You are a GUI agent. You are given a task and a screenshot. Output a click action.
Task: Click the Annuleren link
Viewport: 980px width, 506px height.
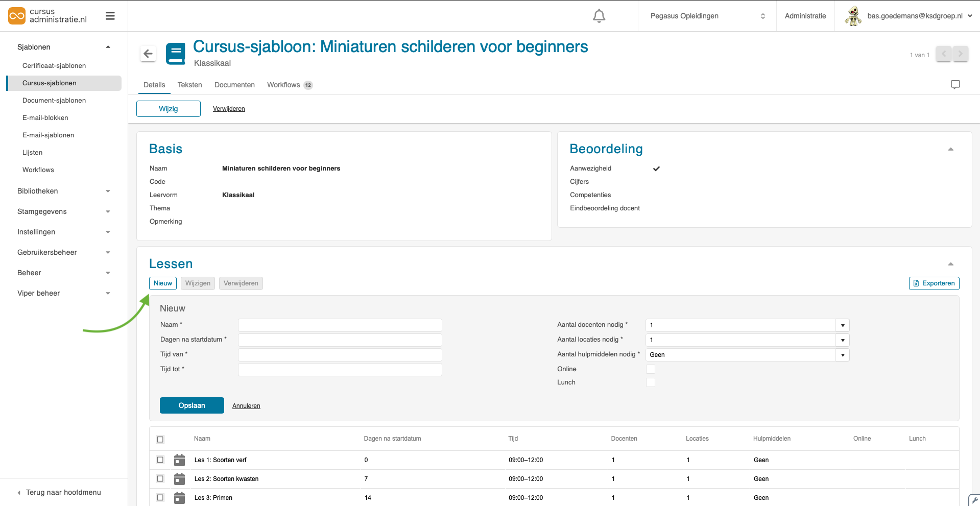pyautogui.click(x=246, y=405)
